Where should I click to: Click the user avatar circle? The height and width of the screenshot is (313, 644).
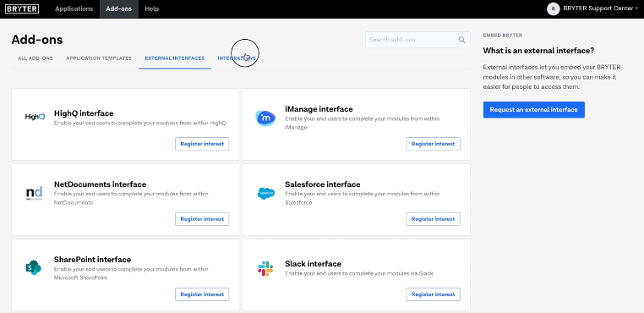point(554,8)
